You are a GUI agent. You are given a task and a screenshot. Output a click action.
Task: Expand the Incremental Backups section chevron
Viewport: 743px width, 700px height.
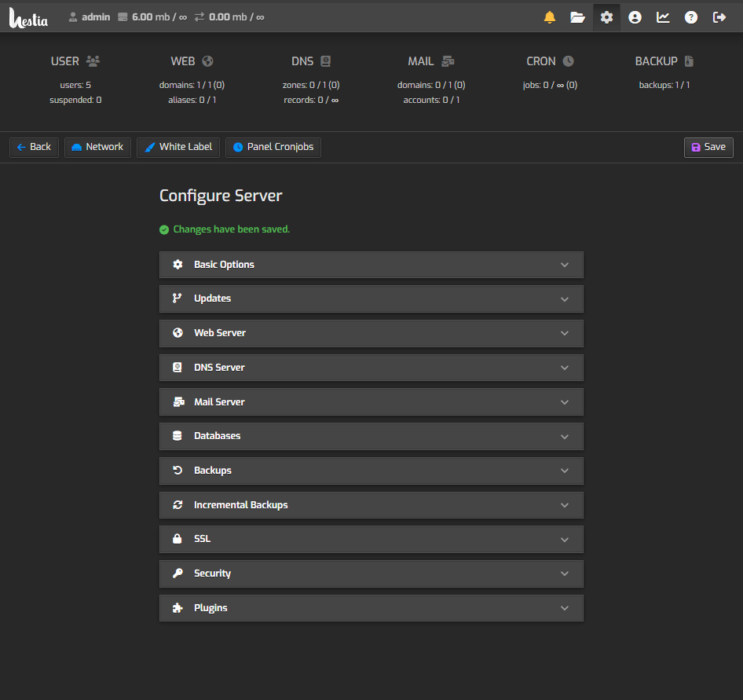(565, 505)
